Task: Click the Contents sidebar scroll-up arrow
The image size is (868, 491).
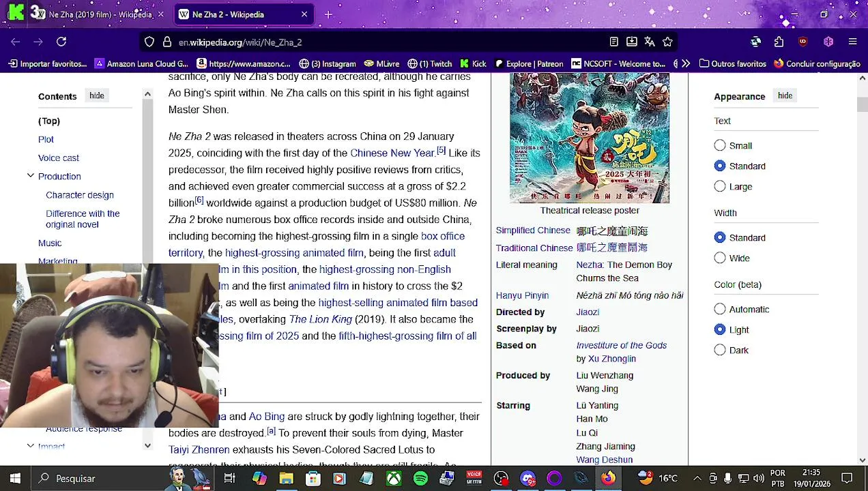Action: pos(147,94)
